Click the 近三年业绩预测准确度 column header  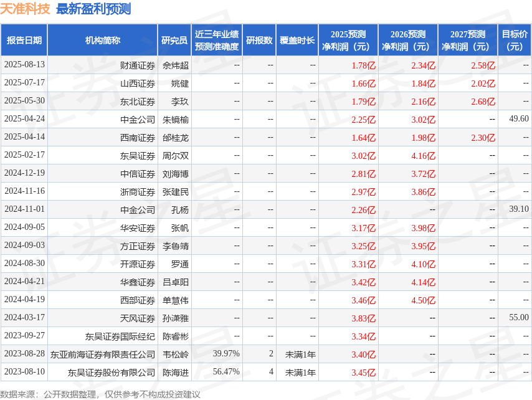[217, 40]
